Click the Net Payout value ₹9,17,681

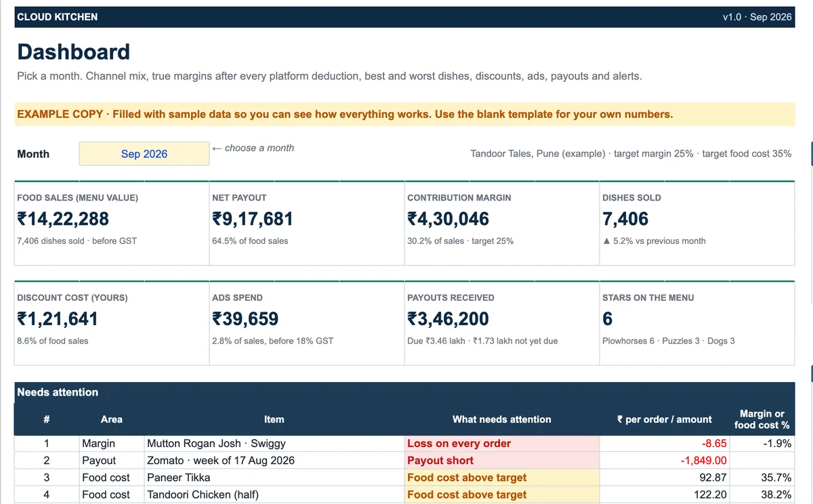[x=253, y=219]
